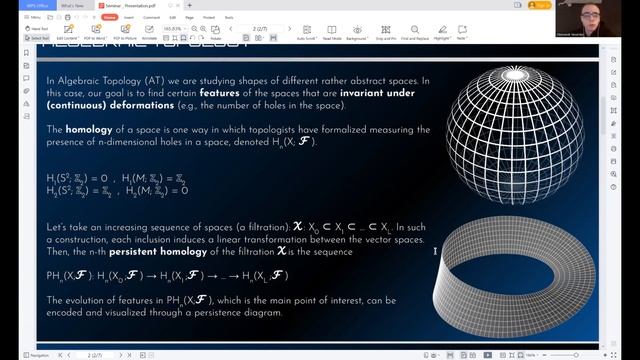Switch to the Home ribbon tab
Viewport: 640px width, 360px height.
click(109, 17)
